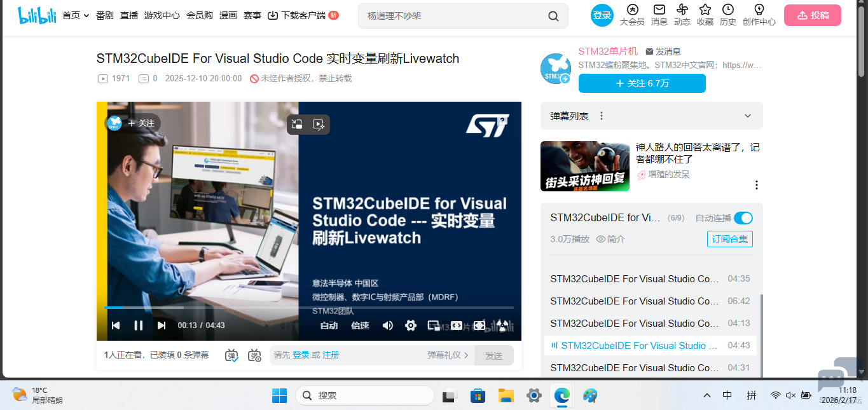Viewport: 868px width, 410px height.
Task: Open the 倍速 playback speed menu
Action: click(x=360, y=325)
